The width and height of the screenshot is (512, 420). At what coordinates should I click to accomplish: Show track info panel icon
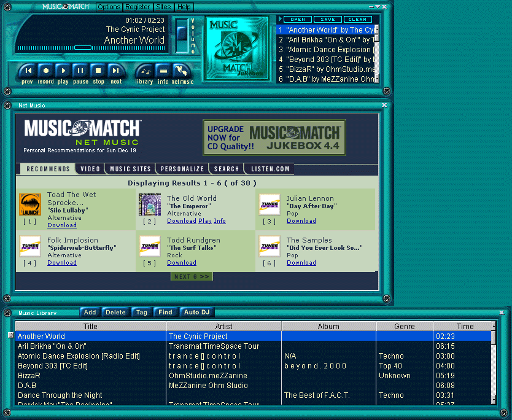[163, 71]
